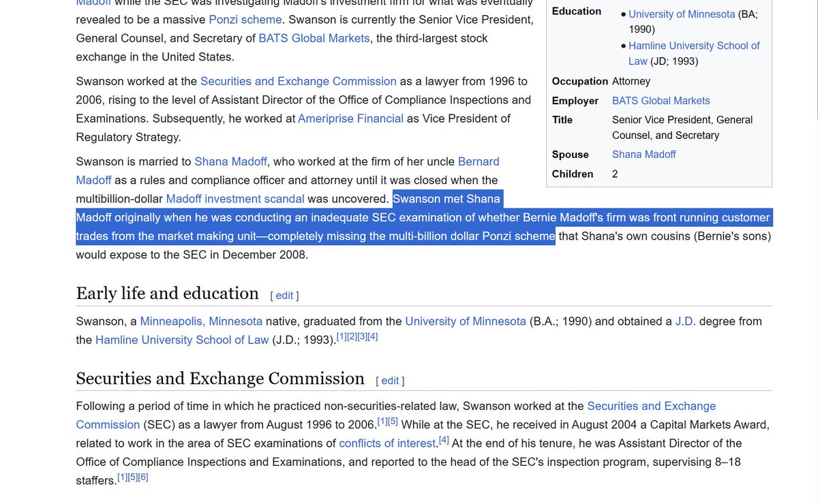Jump to citation reference [6]
This screenshot has width=818, height=504.
coord(142,477)
